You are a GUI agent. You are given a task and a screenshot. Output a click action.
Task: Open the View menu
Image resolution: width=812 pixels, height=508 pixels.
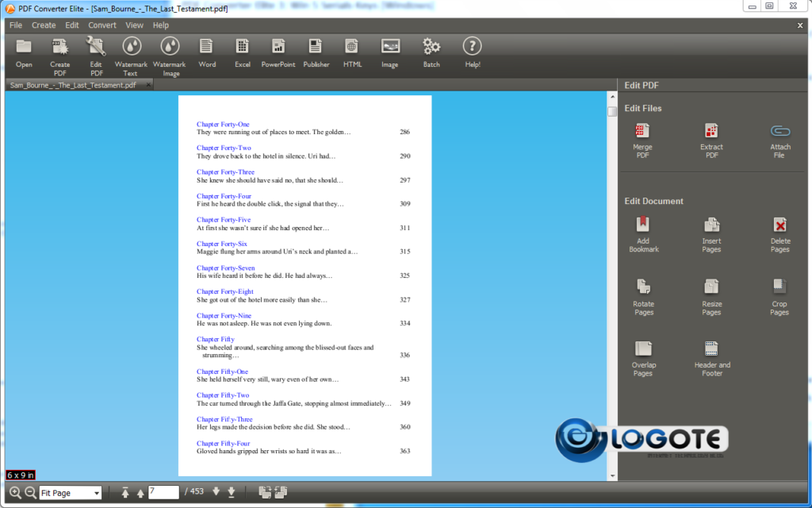click(134, 25)
